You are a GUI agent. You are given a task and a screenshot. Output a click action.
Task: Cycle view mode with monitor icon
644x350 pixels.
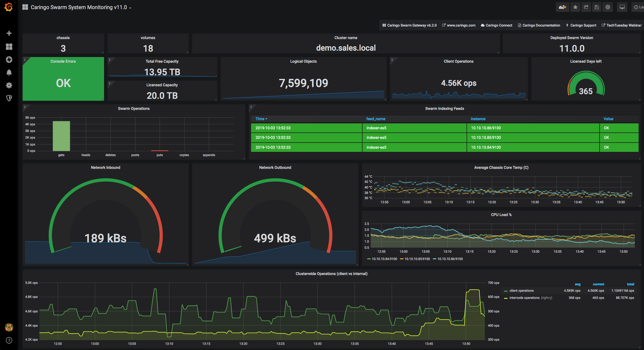(x=622, y=7)
